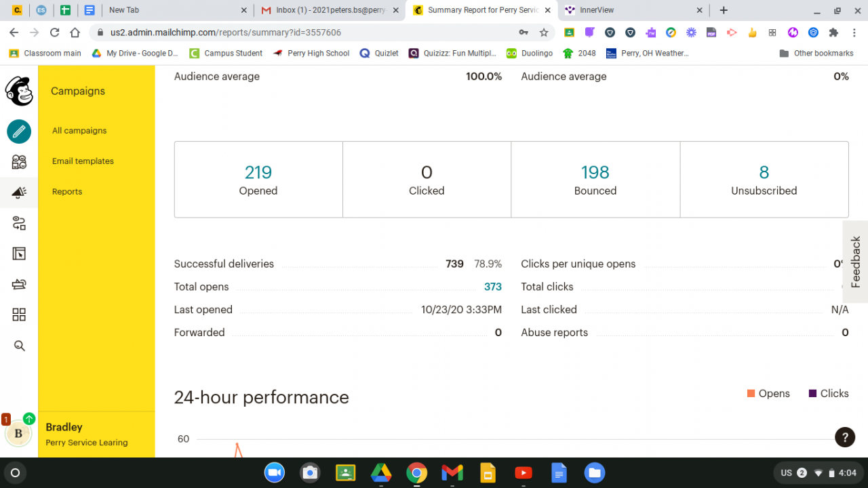
Task: Open Camera app from the shelf
Action: click(x=310, y=472)
